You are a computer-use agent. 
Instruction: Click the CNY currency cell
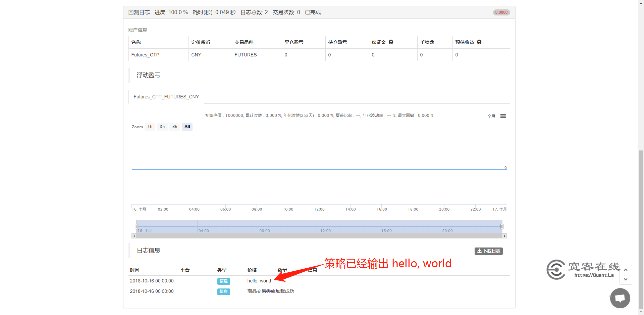point(210,55)
